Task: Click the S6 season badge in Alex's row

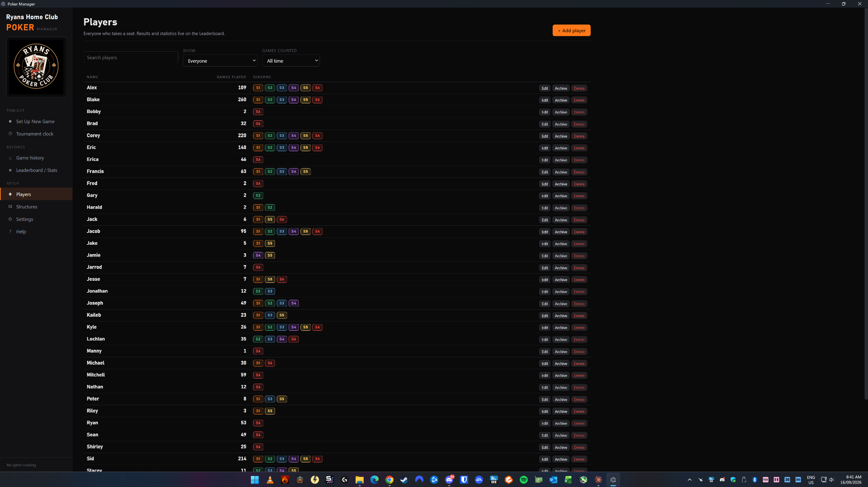Action: pyautogui.click(x=317, y=88)
